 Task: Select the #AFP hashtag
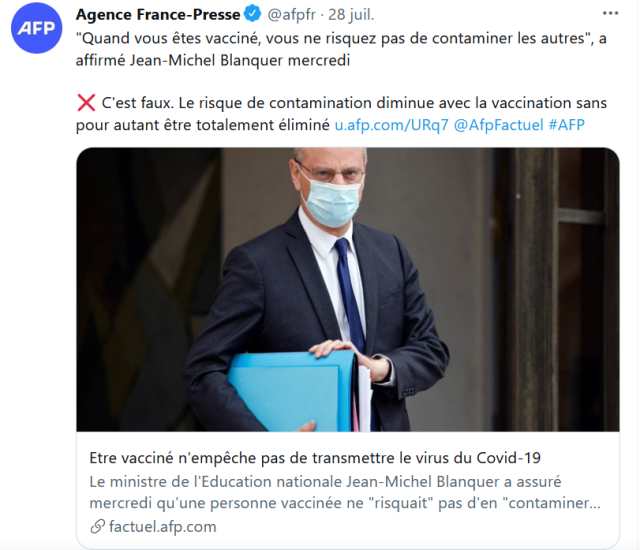tap(567, 124)
